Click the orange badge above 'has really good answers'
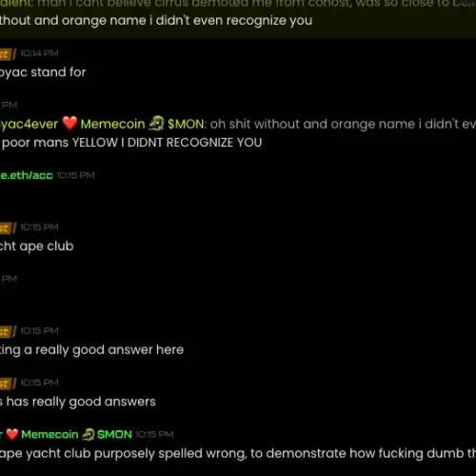This screenshot has height=476, width=476. (8, 384)
